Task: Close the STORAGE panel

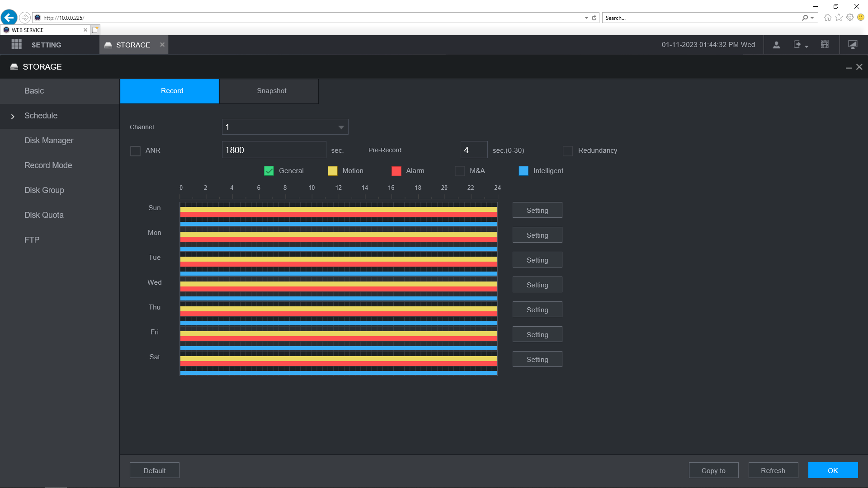Action: [x=859, y=67]
